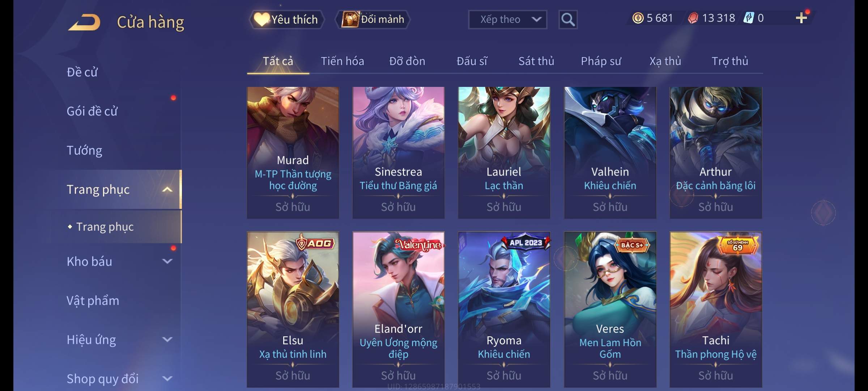Click the gold coin balance icon
The image size is (868, 391).
[x=638, y=18]
